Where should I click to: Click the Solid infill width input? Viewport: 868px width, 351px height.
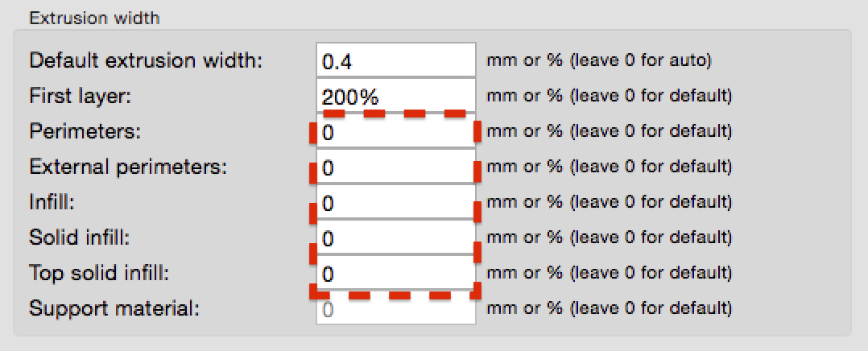click(396, 238)
